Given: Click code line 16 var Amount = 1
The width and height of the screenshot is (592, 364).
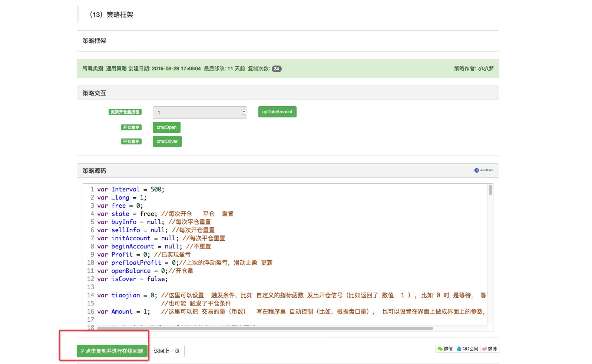Looking at the screenshot, I should tap(291, 311).
